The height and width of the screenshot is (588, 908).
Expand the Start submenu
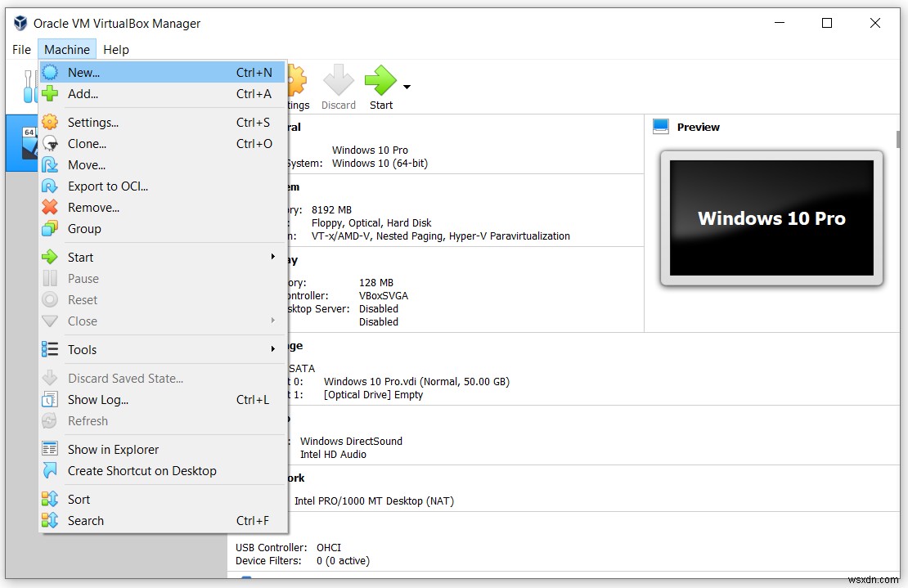[80, 256]
